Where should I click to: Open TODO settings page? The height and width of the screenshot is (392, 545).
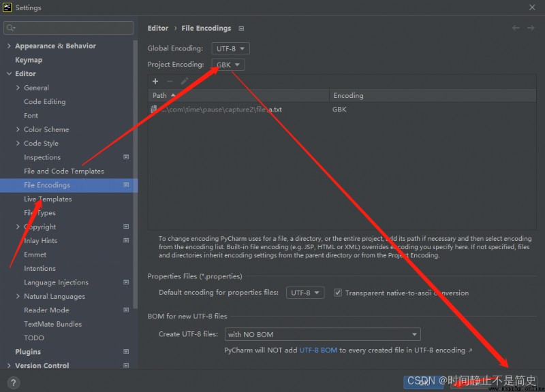[33, 338]
